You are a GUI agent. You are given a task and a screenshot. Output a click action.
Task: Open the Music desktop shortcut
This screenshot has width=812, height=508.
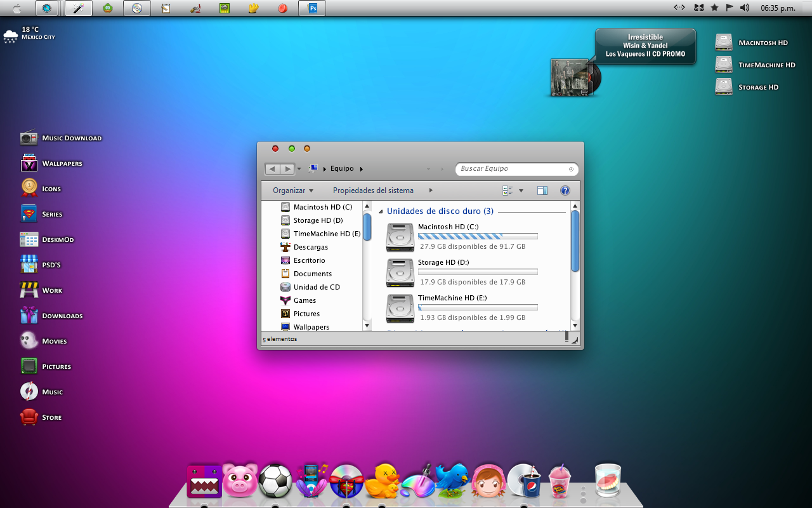point(41,392)
